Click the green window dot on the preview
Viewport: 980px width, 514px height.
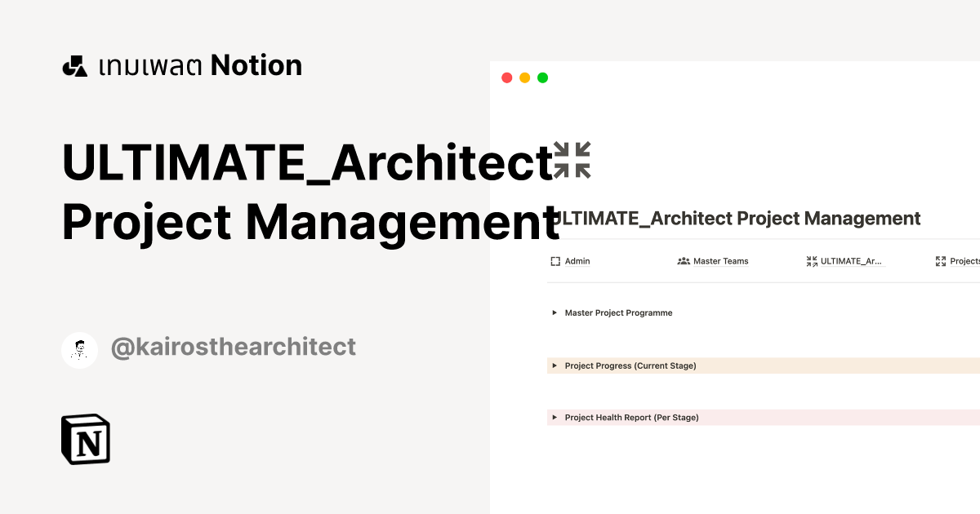coord(541,77)
